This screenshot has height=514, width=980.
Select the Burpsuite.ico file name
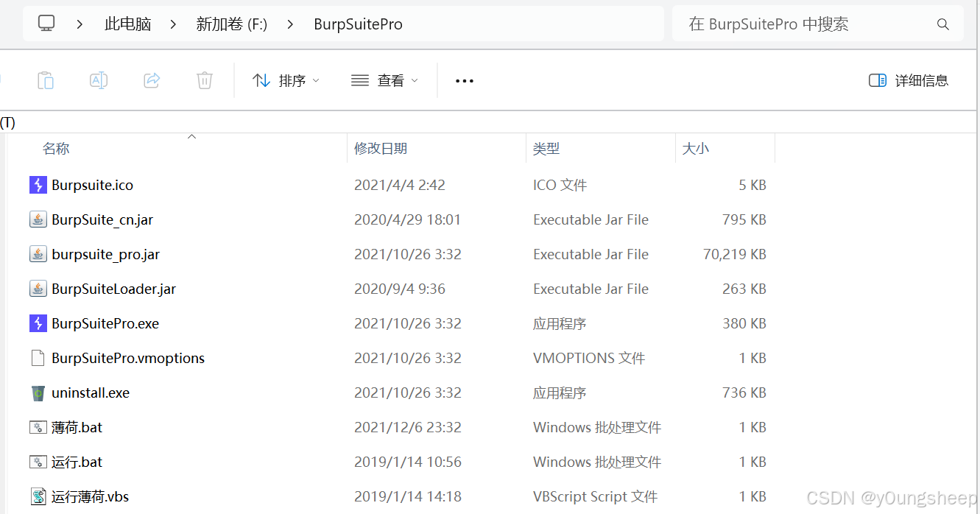(93, 185)
